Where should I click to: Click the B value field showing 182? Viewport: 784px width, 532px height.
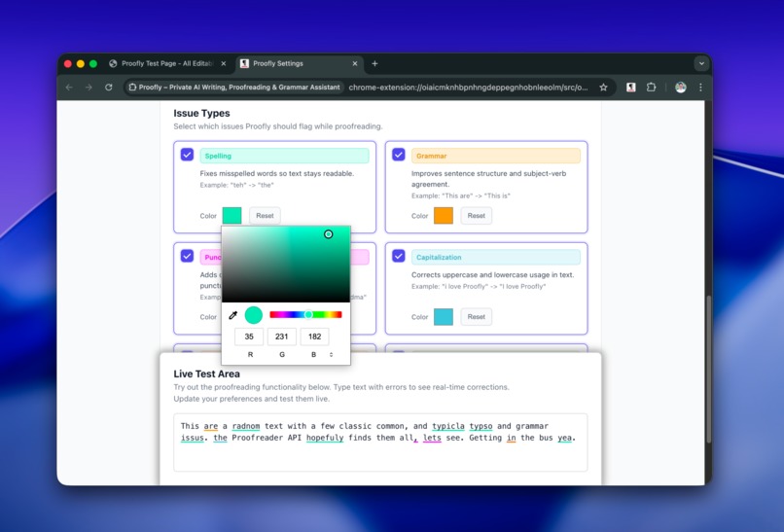(x=314, y=337)
